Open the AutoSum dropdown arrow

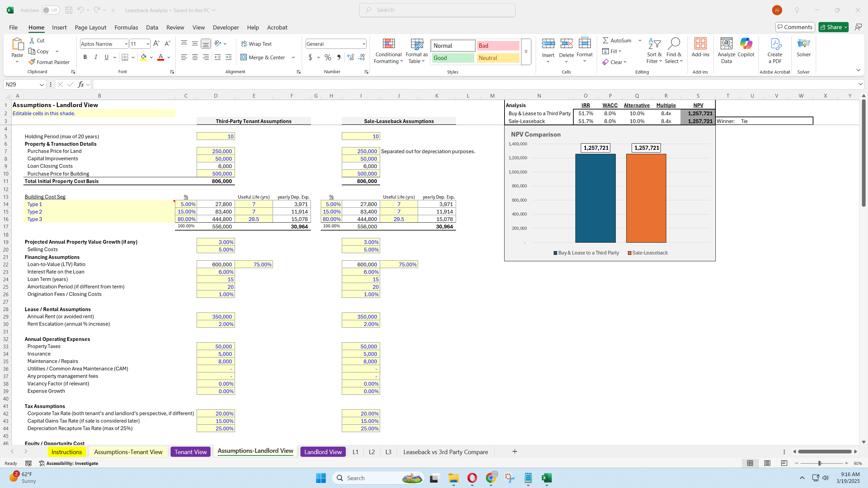coord(640,40)
